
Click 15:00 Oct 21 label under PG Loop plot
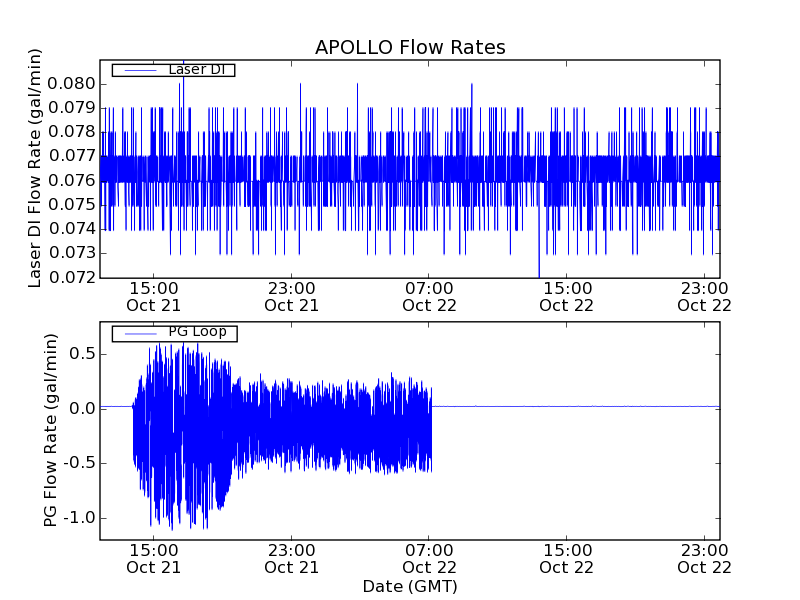point(154,559)
